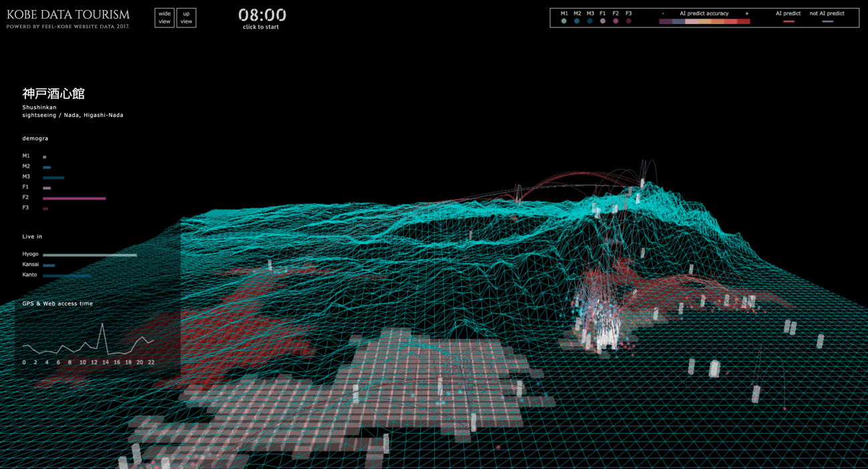This screenshot has height=469, width=868.
Task: Click the 08:00 clock to start
Action: (x=261, y=15)
